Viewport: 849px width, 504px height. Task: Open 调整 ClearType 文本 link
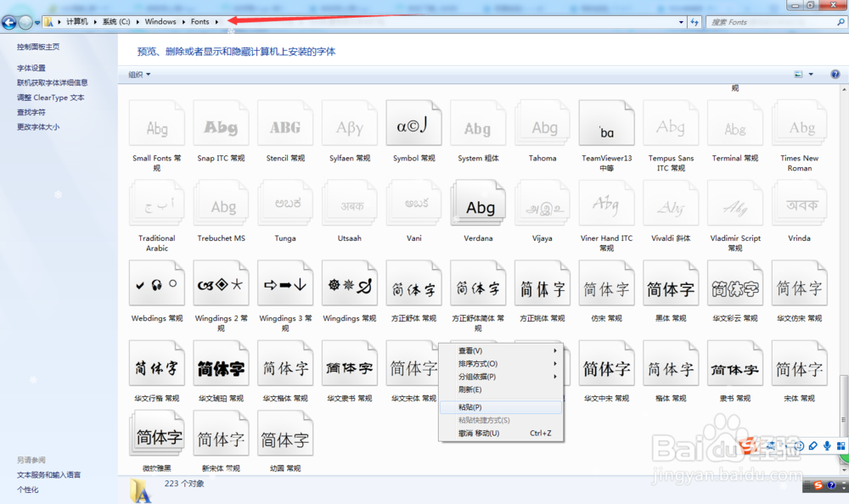click(x=50, y=98)
